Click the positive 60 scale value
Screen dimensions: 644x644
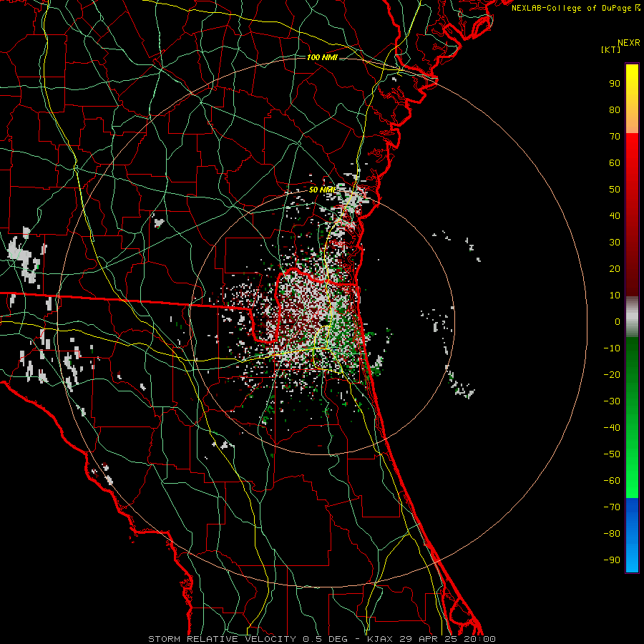pyautogui.click(x=615, y=163)
